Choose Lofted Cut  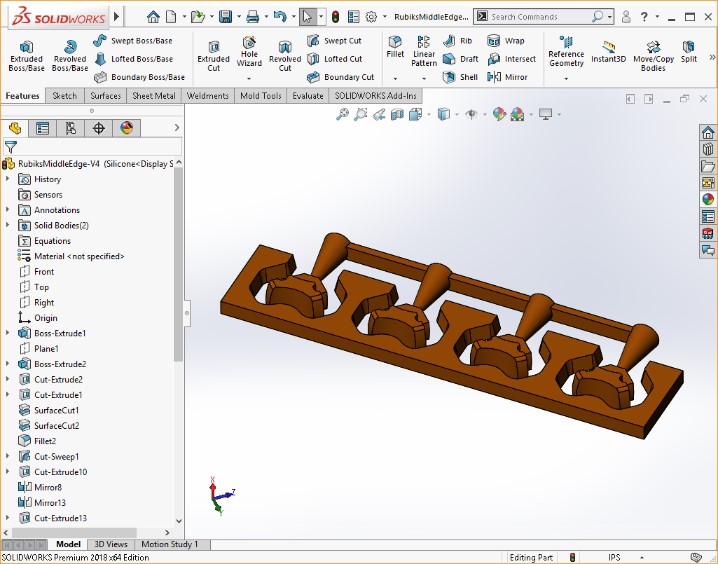[x=335, y=59]
